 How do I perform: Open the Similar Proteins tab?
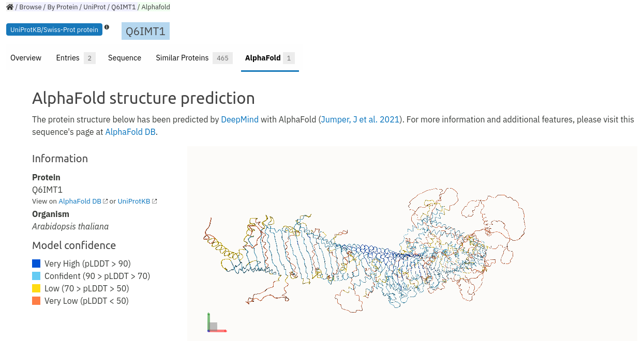[x=194, y=58]
